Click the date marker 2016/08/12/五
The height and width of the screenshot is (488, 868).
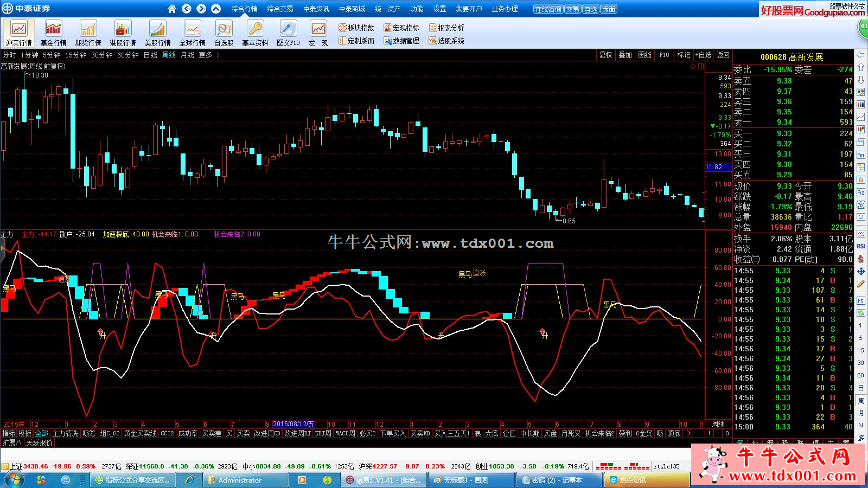(293, 424)
